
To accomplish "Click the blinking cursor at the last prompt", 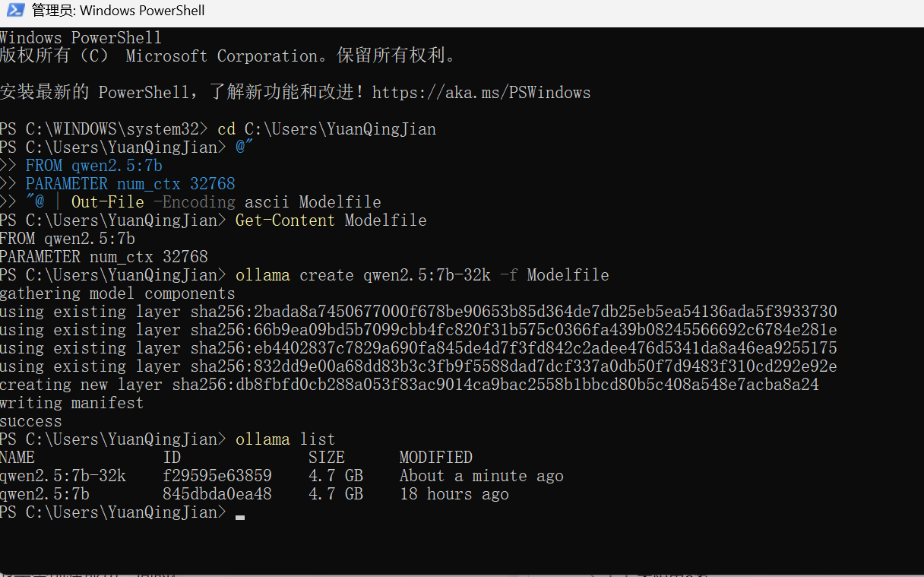I will coord(240,517).
